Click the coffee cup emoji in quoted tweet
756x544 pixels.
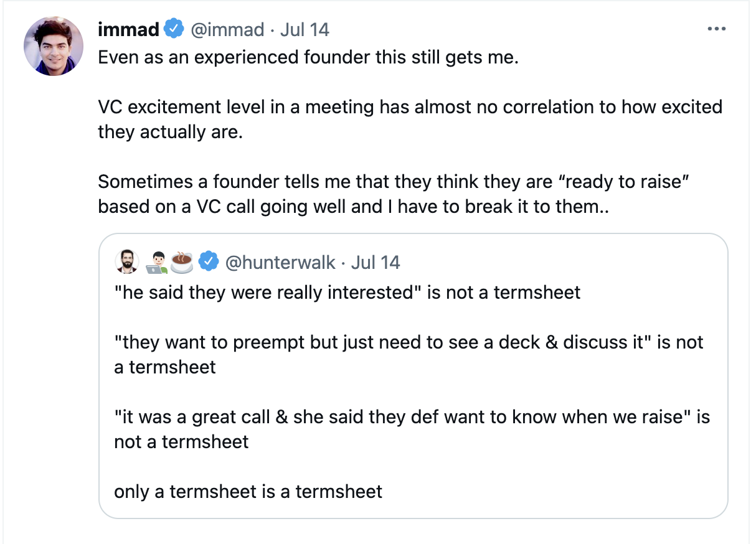point(182,262)
